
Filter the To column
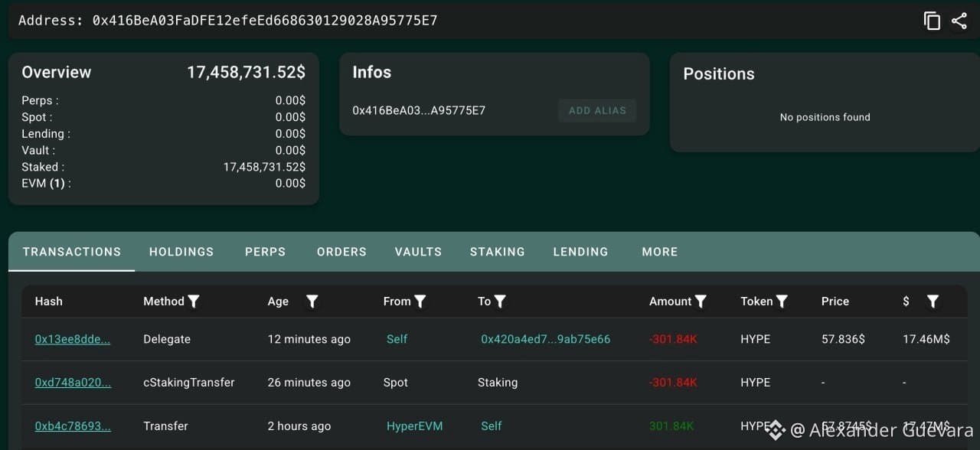click(500, 302)
